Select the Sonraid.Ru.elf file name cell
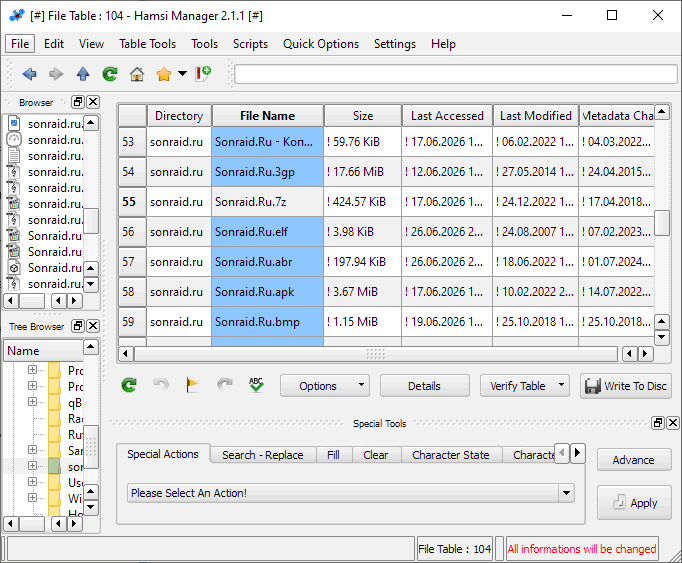The height and width of the screenshot is (563, 682). click(x=267, y=232)
